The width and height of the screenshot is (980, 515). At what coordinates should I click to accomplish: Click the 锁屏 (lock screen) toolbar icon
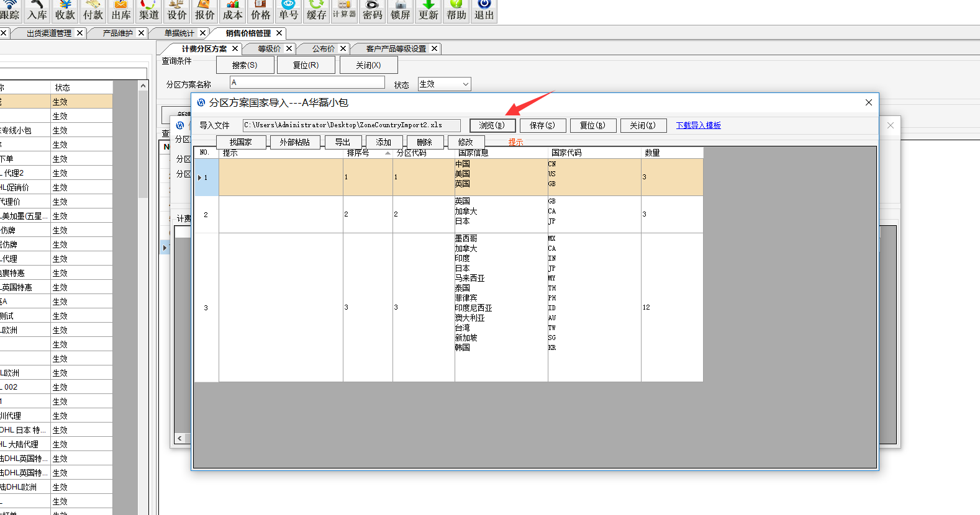401,11
